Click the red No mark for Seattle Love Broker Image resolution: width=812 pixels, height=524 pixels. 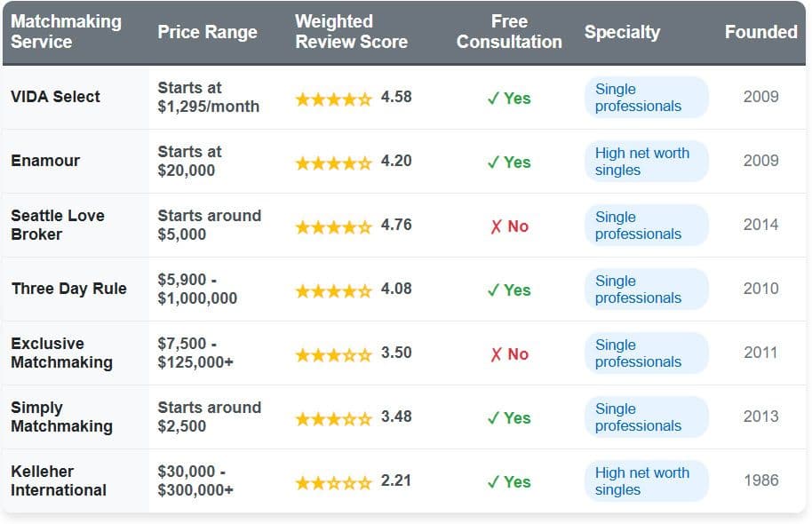[509, 226]
